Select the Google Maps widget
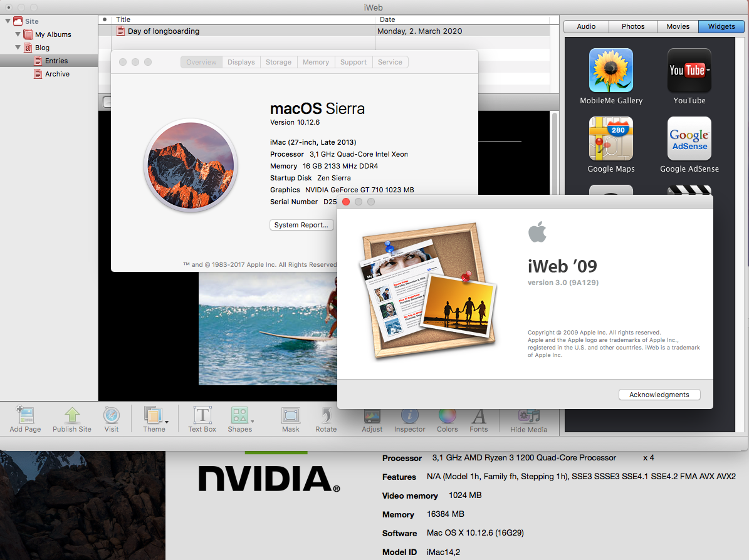Screen dimensions: 749x560 [611, 138]
